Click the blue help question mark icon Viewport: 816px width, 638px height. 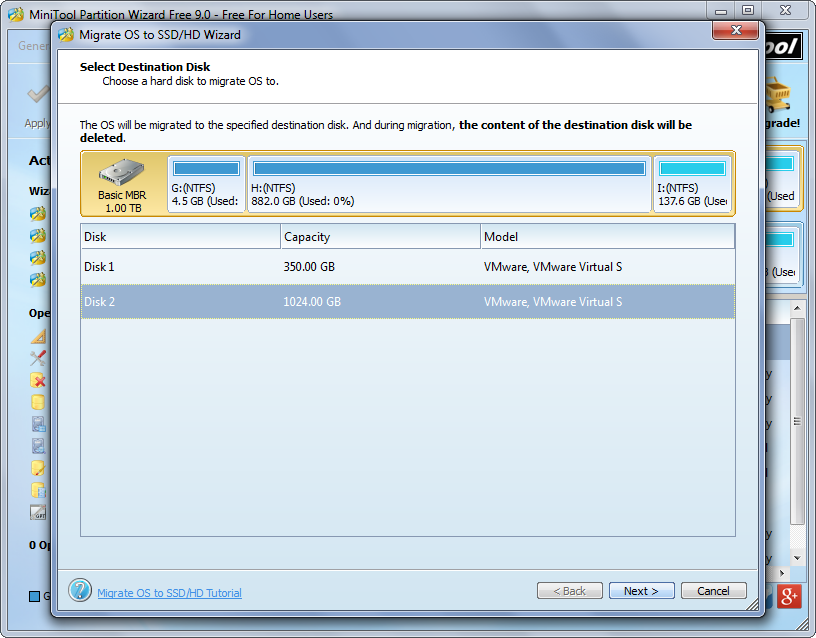point(80,590)
